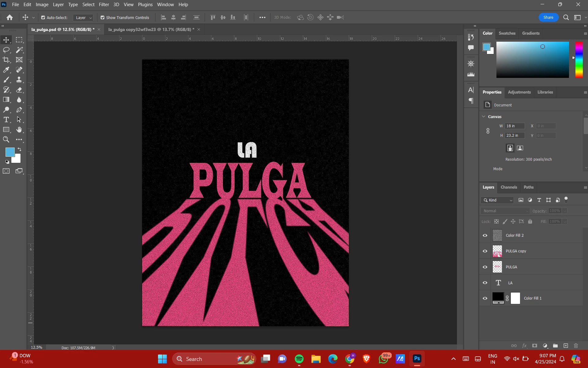Select the Crop tool
Screen dimensions: 588x368
pyautogui.click(x=6, y=60)
